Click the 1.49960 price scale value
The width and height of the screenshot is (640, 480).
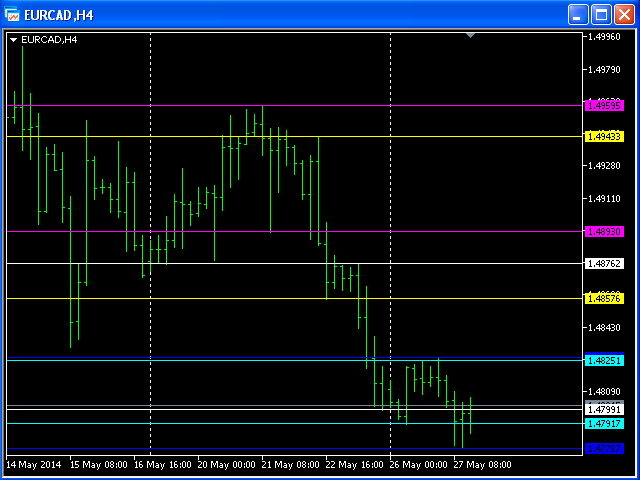tap(604, 37)
